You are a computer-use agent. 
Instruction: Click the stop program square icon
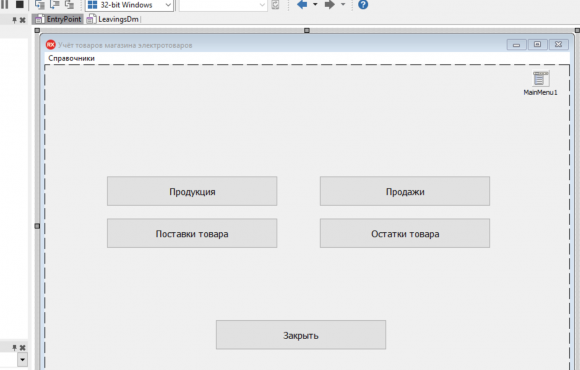(x=19, y=4)
